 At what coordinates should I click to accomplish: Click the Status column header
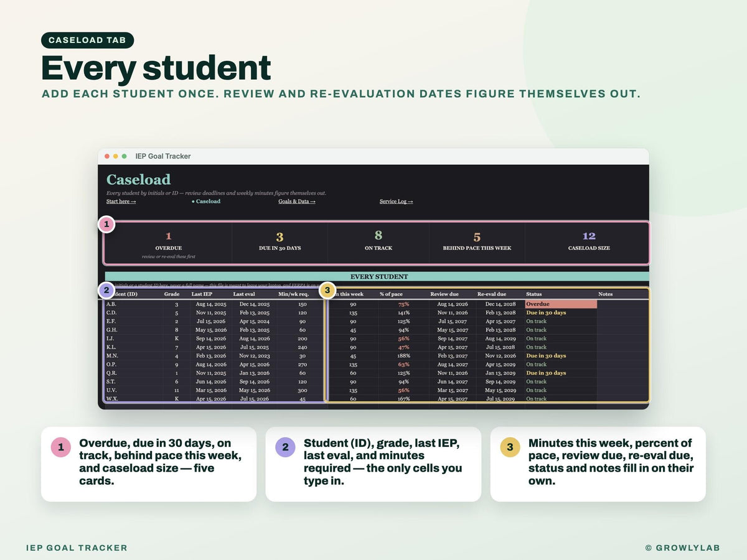coord(534,294)
